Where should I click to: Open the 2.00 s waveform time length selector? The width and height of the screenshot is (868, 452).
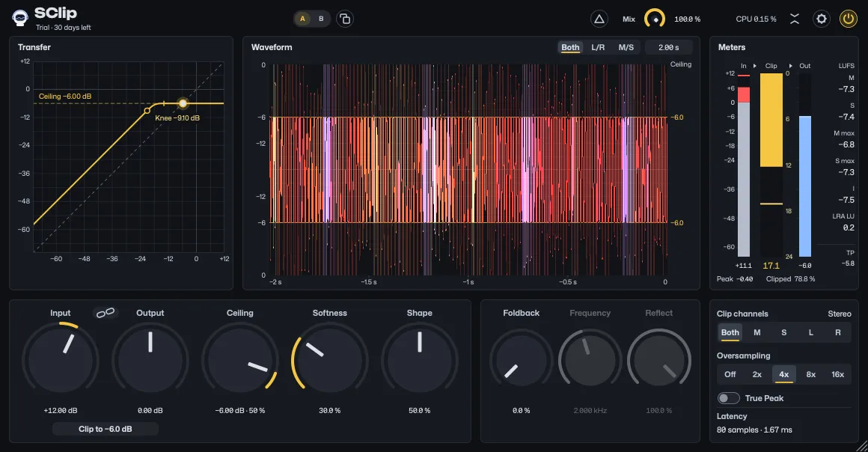pos(669,48)
